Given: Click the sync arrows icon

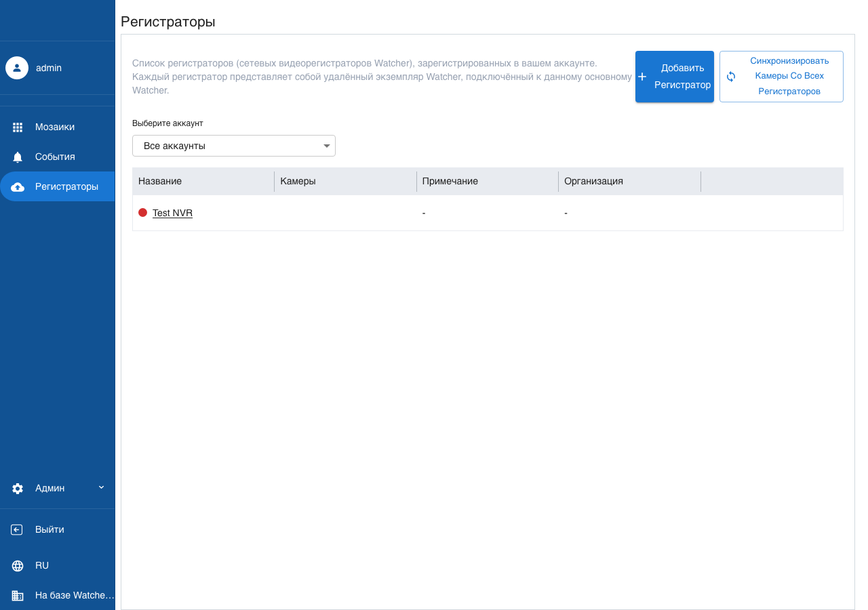Looking at the screenshot, I should point(731,77).
